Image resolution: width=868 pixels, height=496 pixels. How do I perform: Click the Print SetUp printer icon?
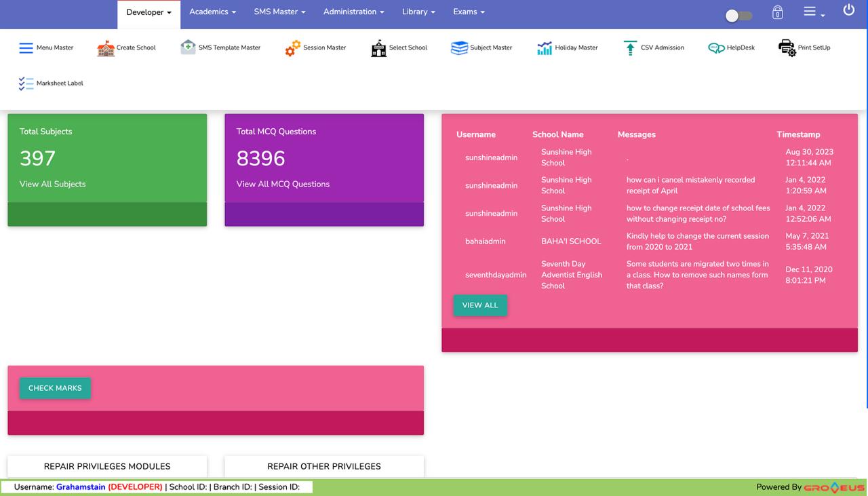(x=787, y=48)
